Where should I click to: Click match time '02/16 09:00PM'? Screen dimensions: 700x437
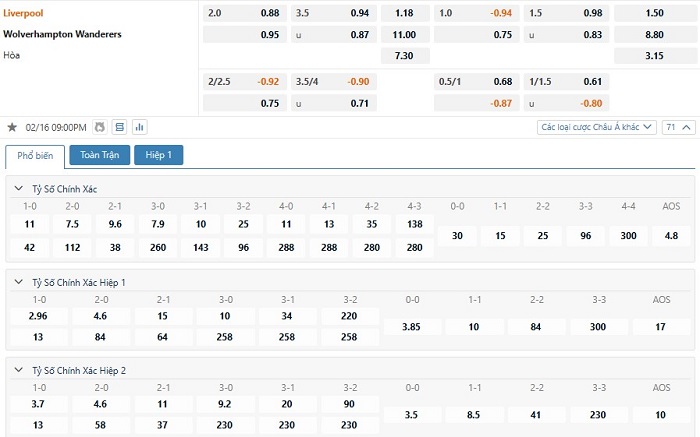(56, 128)
